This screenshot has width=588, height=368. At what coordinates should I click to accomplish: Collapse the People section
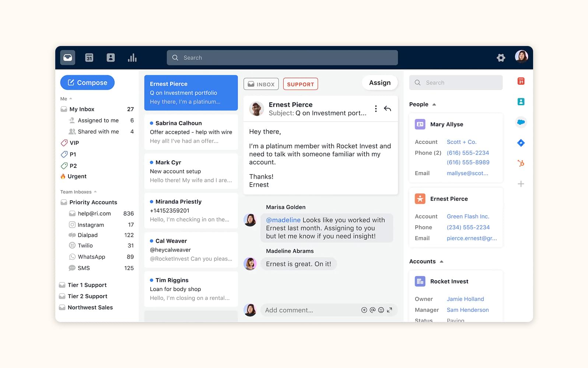coord(434,105)
